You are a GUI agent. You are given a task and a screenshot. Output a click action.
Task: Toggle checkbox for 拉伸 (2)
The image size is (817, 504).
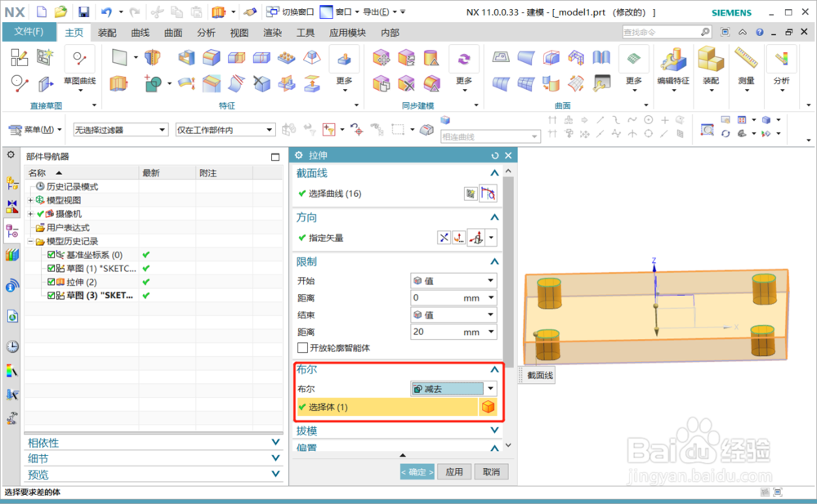click(51, 282)
